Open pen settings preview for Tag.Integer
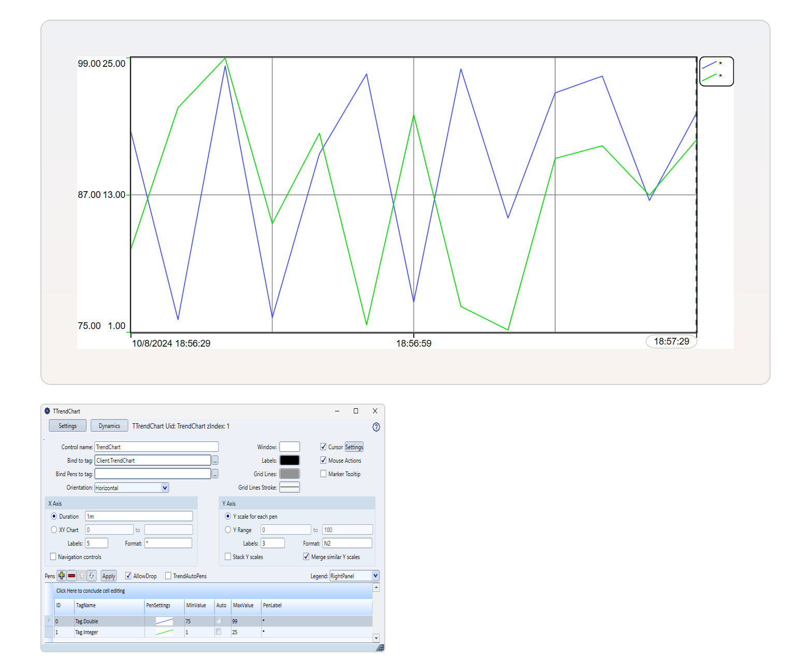Image resolution: width=811 pixels, height=672 pixels. [164, 632]
